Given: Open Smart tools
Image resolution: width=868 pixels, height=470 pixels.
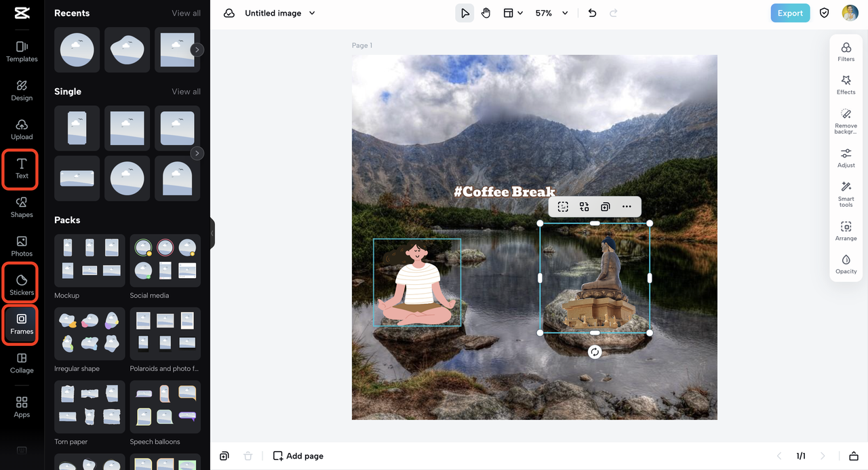Looking at the screenshot, I should [846, 194].
